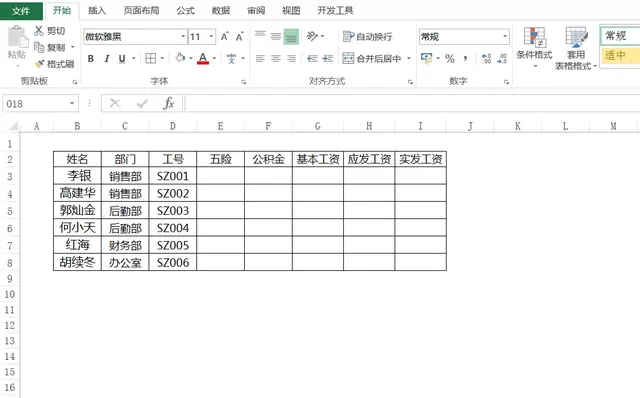Viewport: 640px width, 398px height.
Task: Decrease decimal places icon
Action: click(502, 59)
